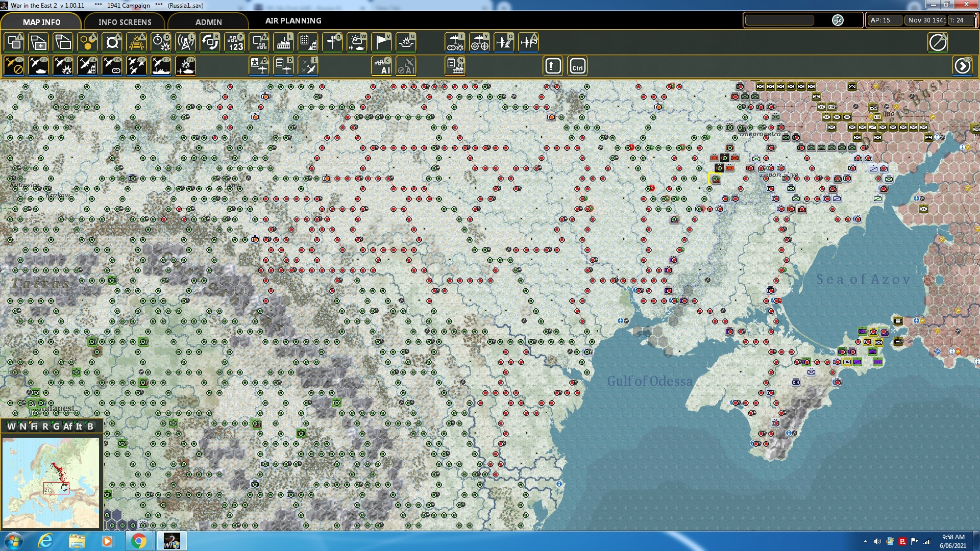Click the Shift key modifier button
The width and height of the screenshot is (980, 551).
tap(553, 66)
